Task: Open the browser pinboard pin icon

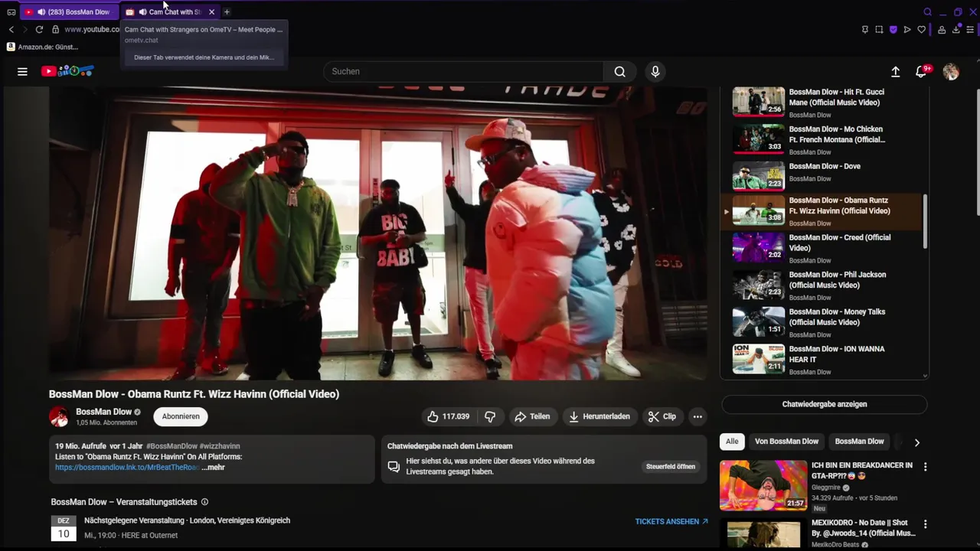Action: tap(865, 29)
